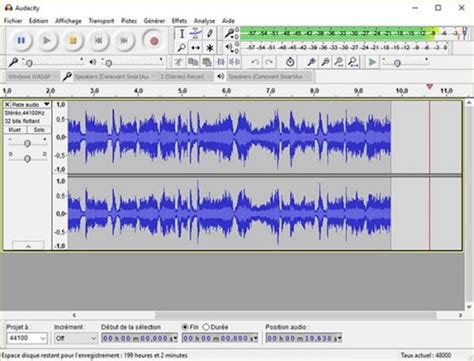Click the recording meter microphone icon

click(229, 33)
